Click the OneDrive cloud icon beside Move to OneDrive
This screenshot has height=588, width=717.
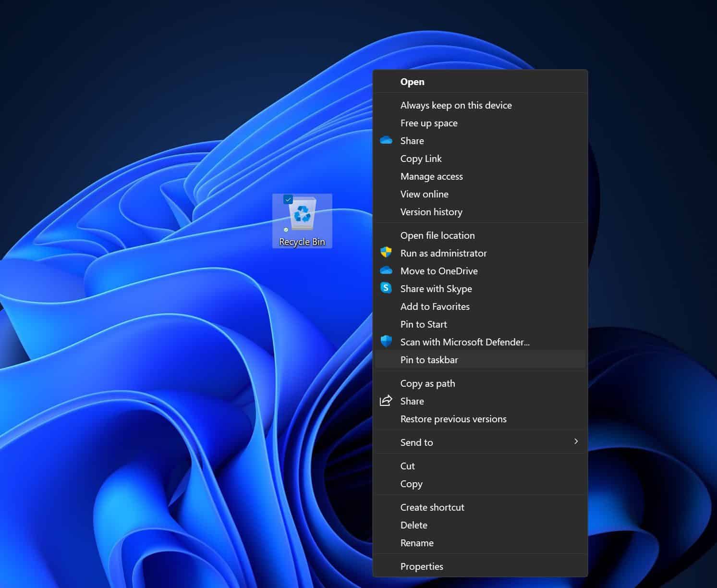[x=387, y=270]
